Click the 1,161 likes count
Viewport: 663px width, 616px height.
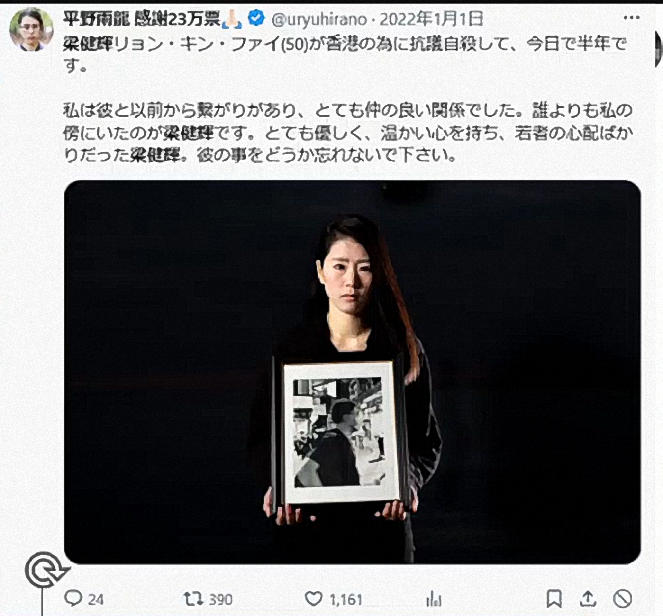(x=345, y=600)
